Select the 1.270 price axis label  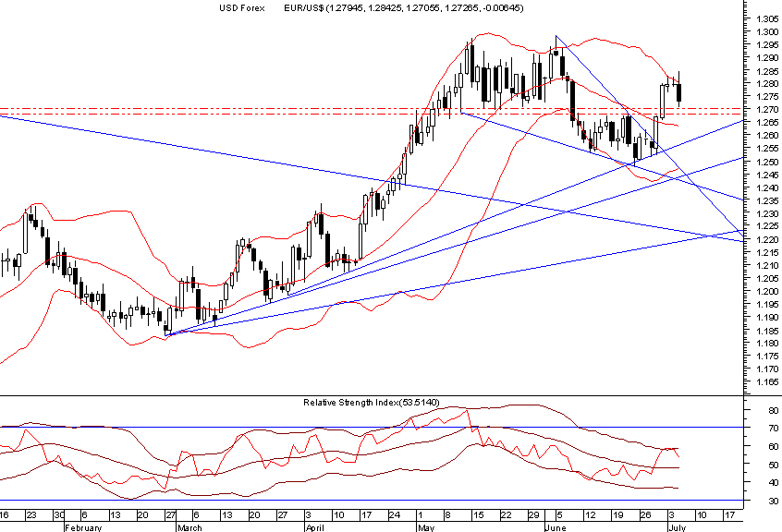click(x=767, y=110)
